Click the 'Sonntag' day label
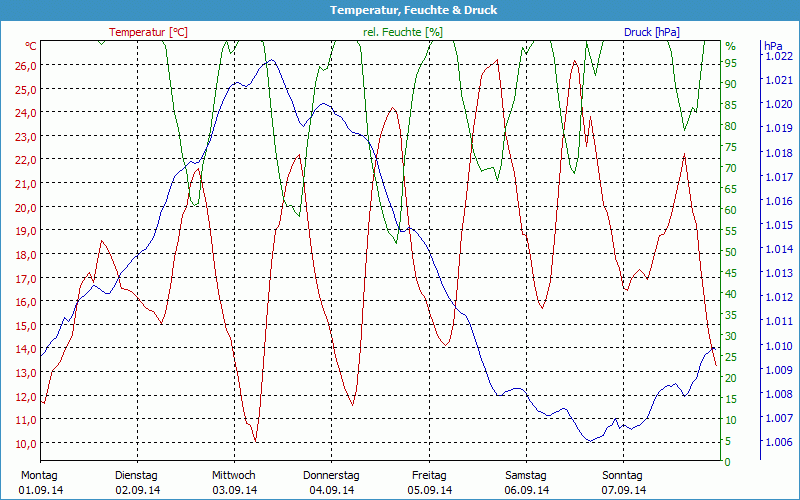This screenshot has width=800, height=500. click(622, 476)
